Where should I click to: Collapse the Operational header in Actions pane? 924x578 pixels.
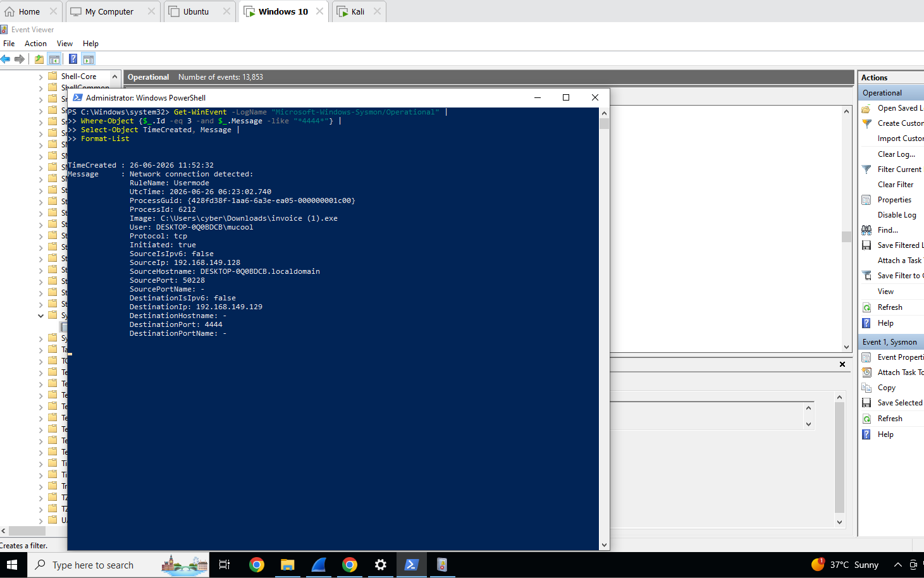(890, 93)
